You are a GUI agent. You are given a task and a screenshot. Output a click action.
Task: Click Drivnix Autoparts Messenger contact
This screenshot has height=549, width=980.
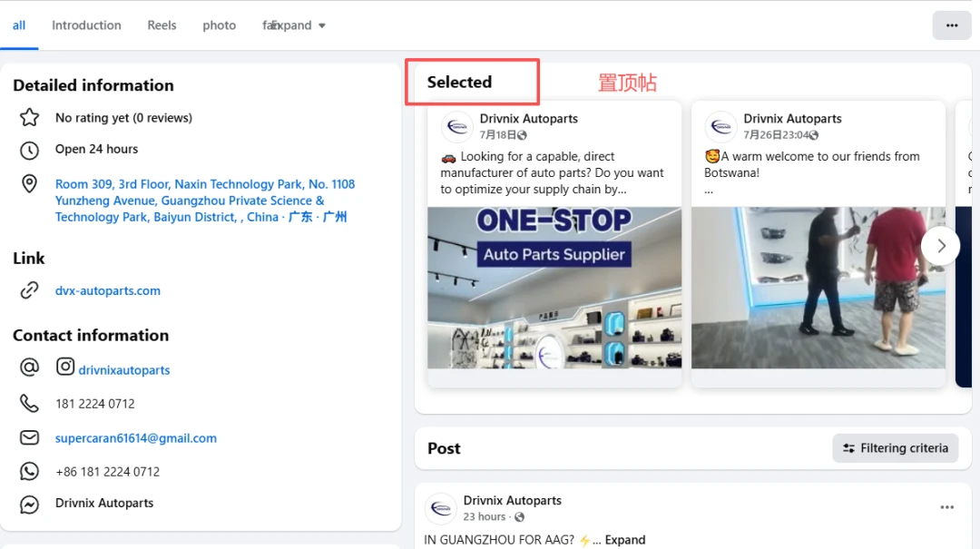click(x=104, y=504)
